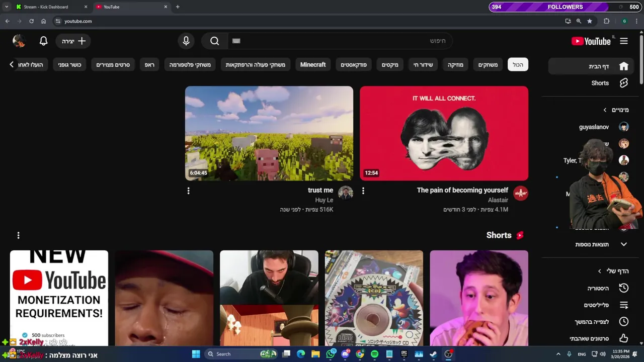Expand the My page (הדף שלי) section

(x=613, y=271)
